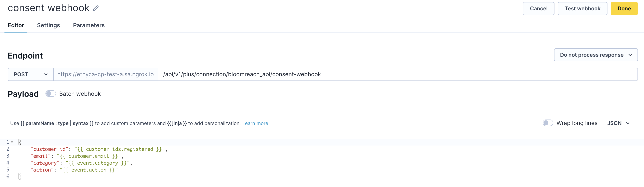The image size is (644, 187).
Task: Click the Test webhook button
Action: coord(582,9)
